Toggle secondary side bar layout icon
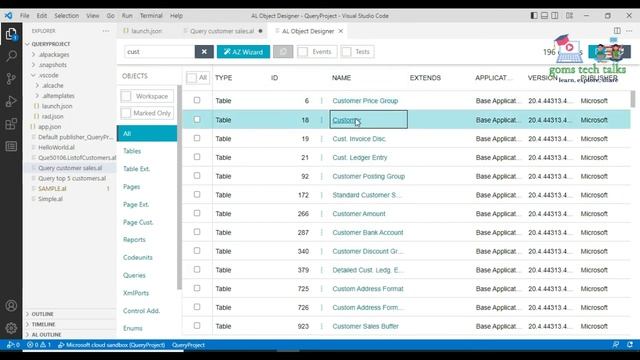The width and height of the screenshot is (640, 360). pos(555,16)
